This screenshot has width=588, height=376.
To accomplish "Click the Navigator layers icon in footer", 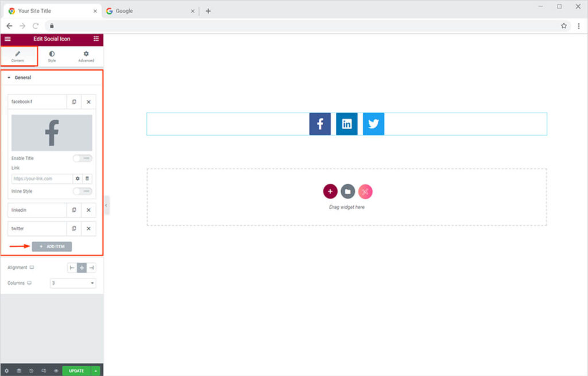I will click(x=18, y=371).
